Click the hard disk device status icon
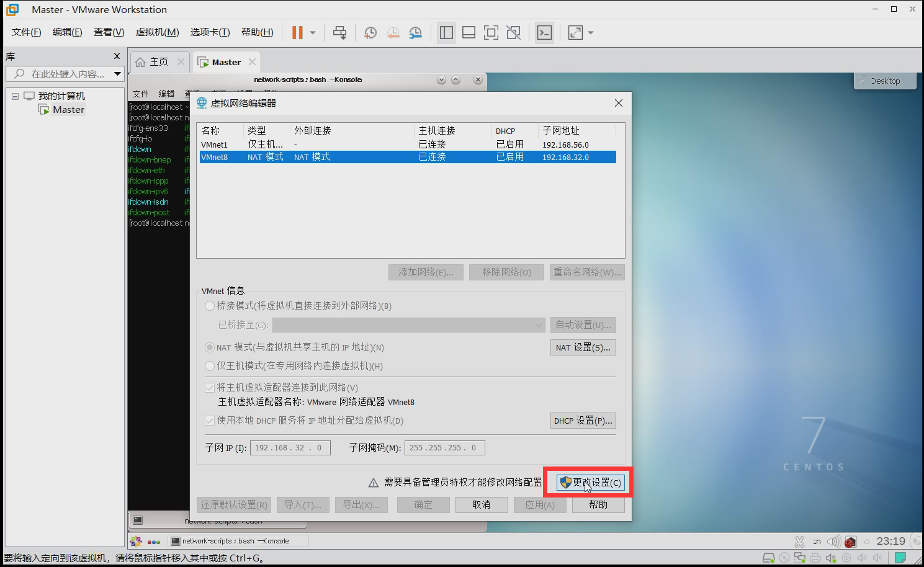This screenshot has width=924, height=567. (768, 558)
